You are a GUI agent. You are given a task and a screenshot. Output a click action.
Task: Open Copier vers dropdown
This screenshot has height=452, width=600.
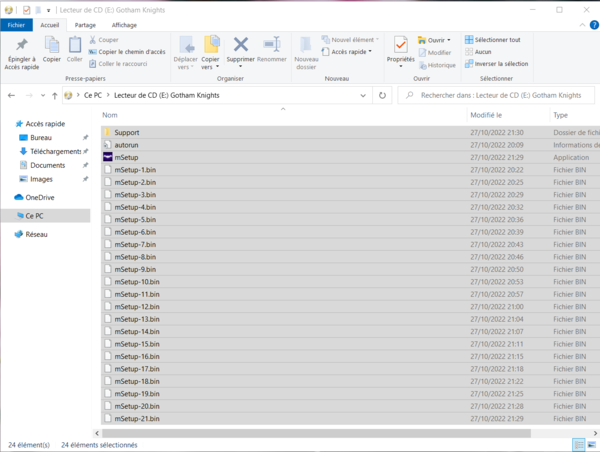(x=210, y=63)
